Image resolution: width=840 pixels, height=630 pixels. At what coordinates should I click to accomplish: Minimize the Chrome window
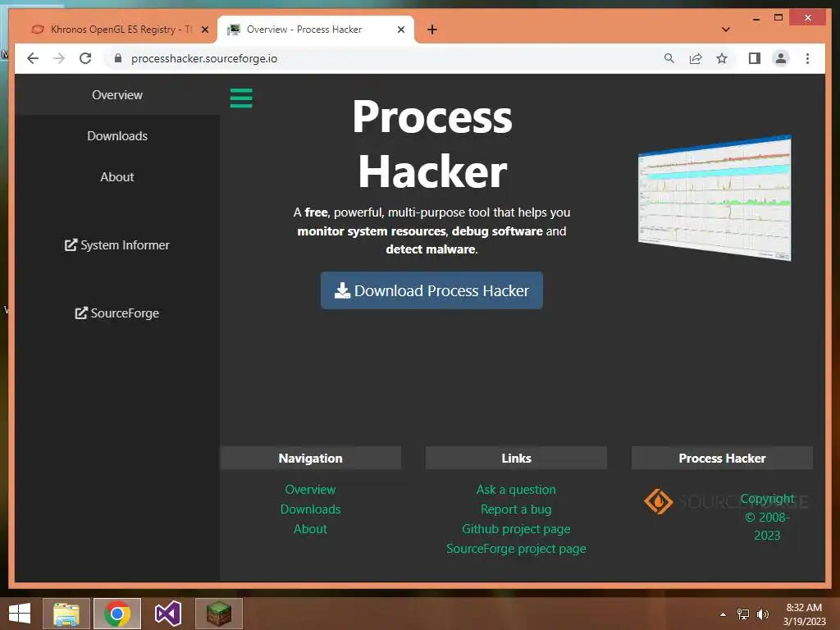click(756, 18)
